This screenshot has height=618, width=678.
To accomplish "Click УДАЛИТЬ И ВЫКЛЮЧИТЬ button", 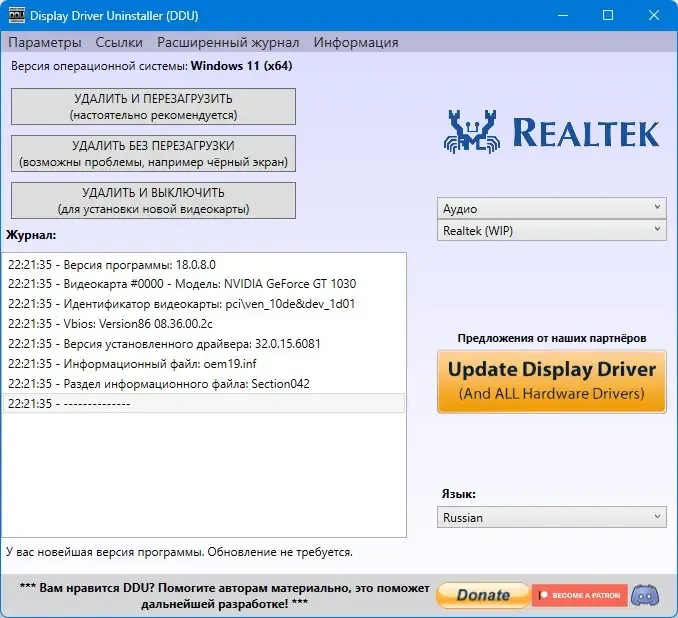I will [153, 201].
